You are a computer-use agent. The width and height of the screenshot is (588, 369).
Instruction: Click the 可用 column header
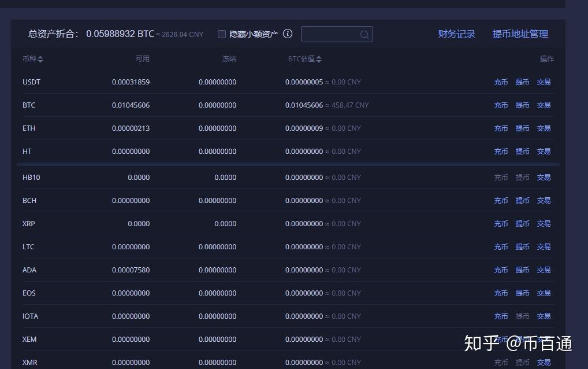click(x=143, y=59)
